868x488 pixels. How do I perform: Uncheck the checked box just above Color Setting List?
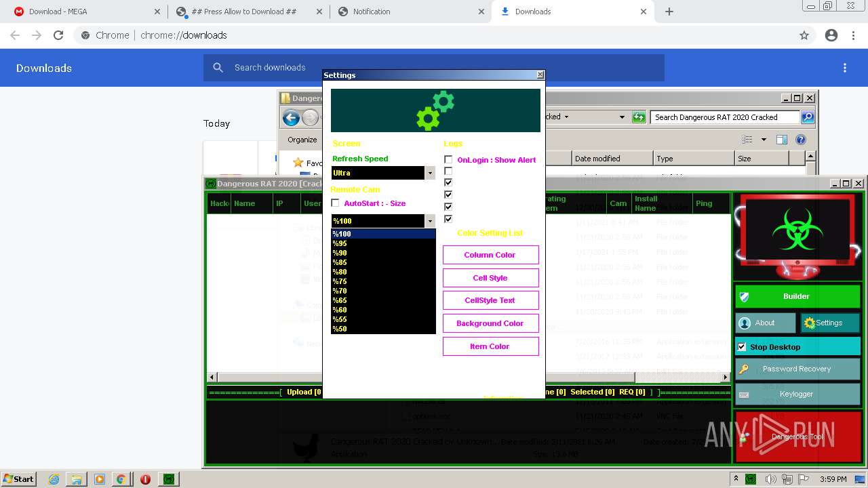448,219
